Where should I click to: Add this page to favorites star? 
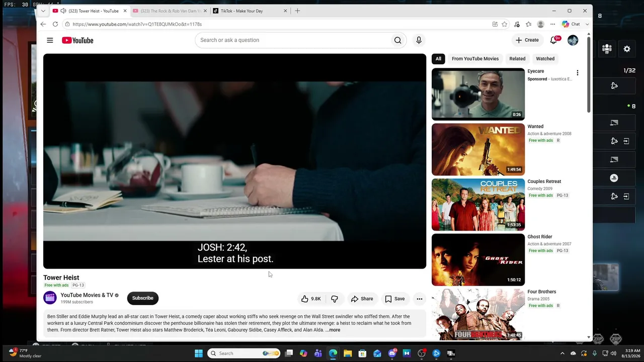click(505, 24)
